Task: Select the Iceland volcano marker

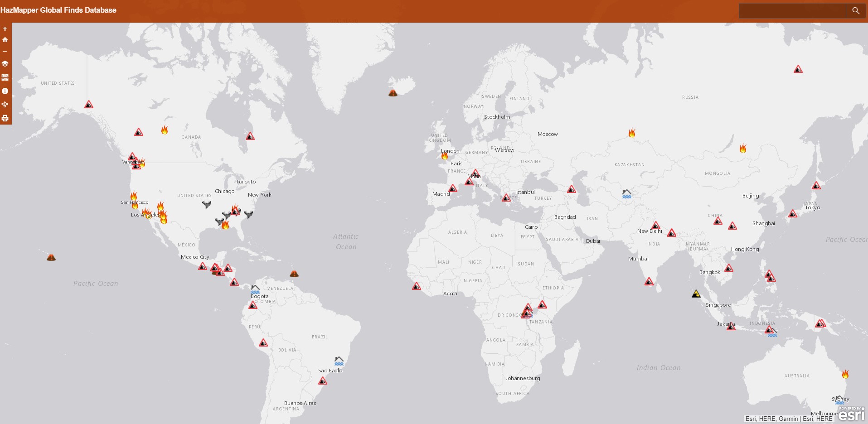Action: point(393,93)
